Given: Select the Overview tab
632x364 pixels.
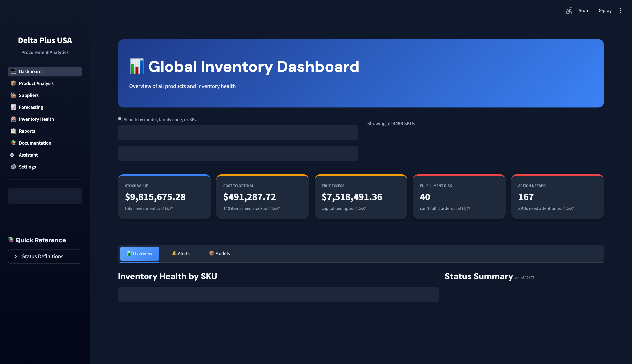Looking at the screenshot, I should click(x=139, y=253).
